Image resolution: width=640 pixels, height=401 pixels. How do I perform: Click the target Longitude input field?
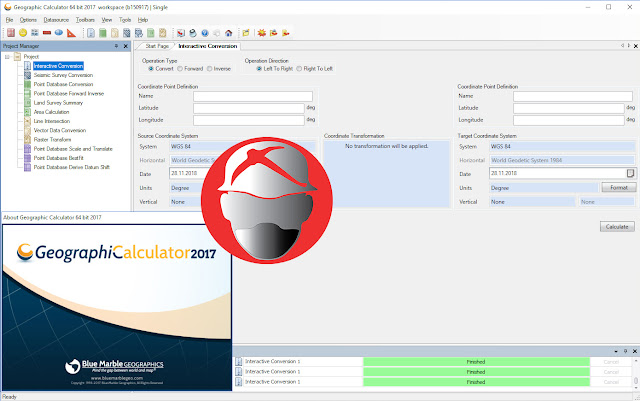pyautogui.click(x=569, y=120)
